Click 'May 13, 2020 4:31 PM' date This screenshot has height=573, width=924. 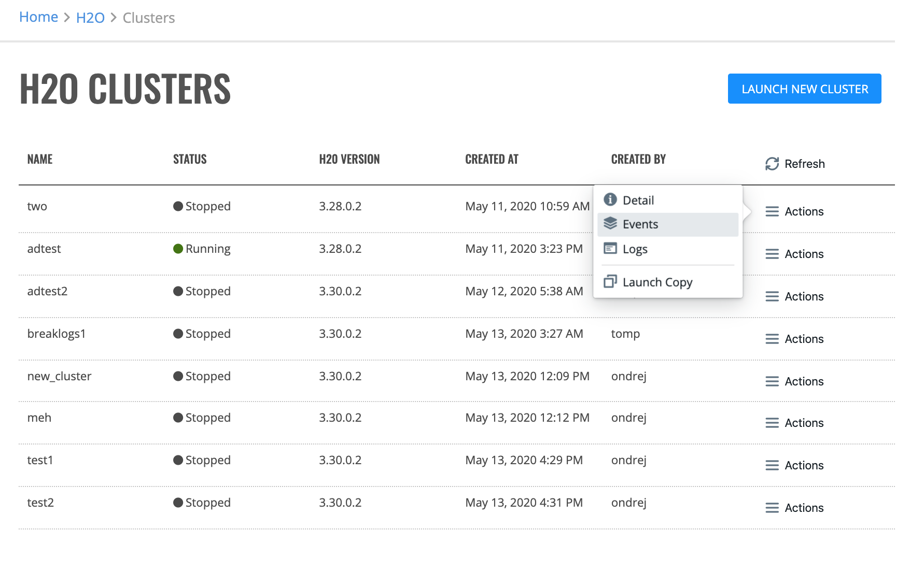pyautogui.click(x=524, y=503)
